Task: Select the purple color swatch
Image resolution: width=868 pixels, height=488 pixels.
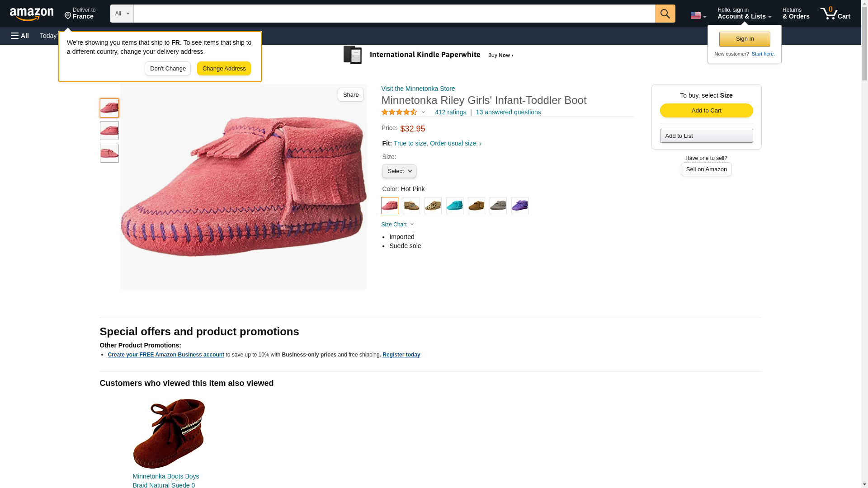Action: (x=519, y=206)
